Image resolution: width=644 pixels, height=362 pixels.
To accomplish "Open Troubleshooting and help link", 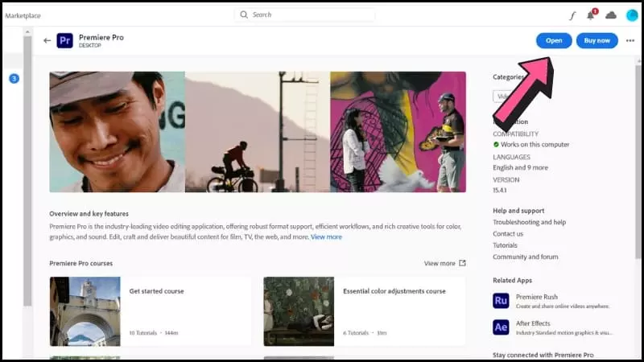I will [x=529, y=222].
